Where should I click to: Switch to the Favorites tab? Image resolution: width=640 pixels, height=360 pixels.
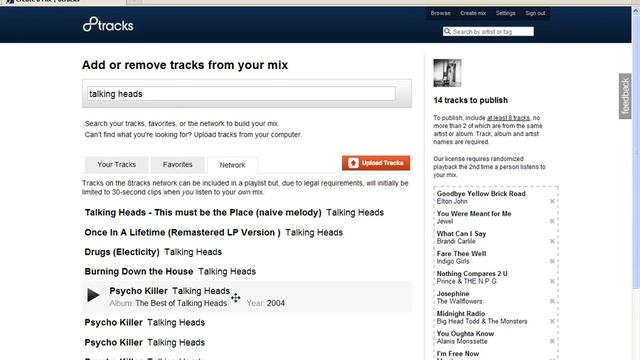coord(178,164)
